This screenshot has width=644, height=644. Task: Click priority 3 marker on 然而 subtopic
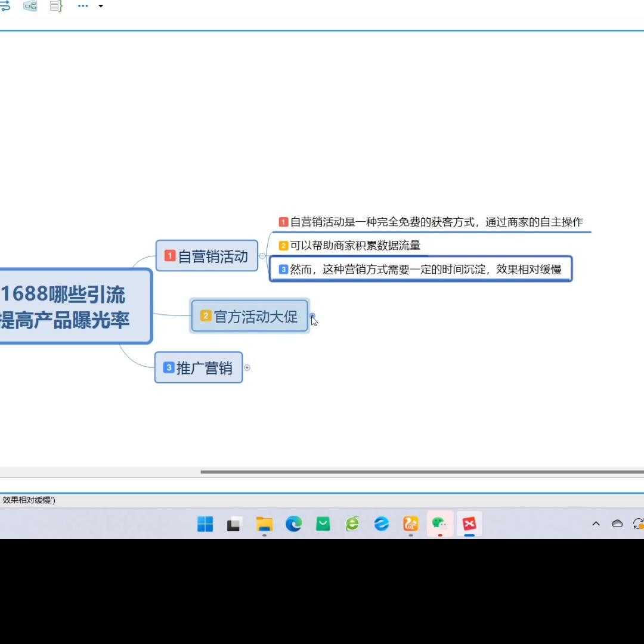(283, 270)
